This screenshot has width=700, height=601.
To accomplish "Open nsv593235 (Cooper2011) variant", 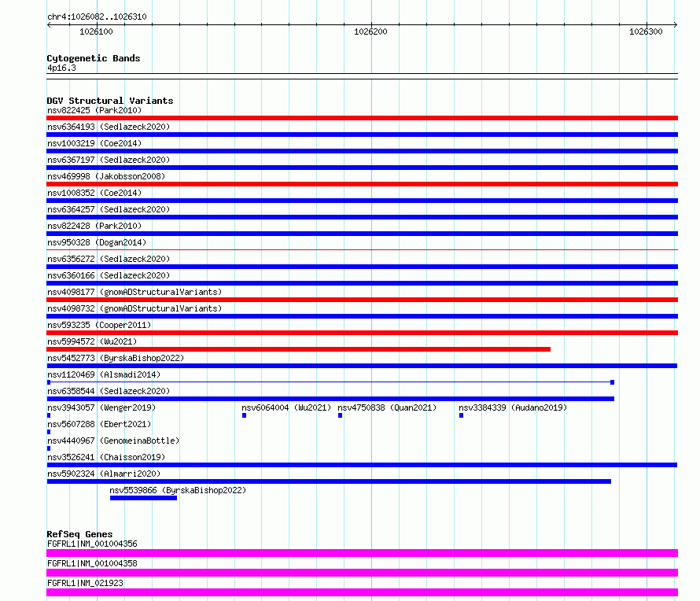I will tap(99, 325).
